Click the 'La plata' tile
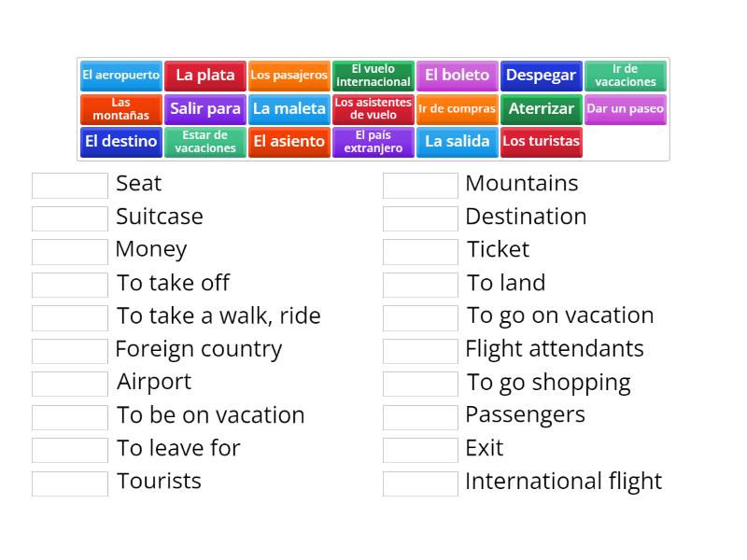Viewport: 747px width, 560px height. (207, 76)
